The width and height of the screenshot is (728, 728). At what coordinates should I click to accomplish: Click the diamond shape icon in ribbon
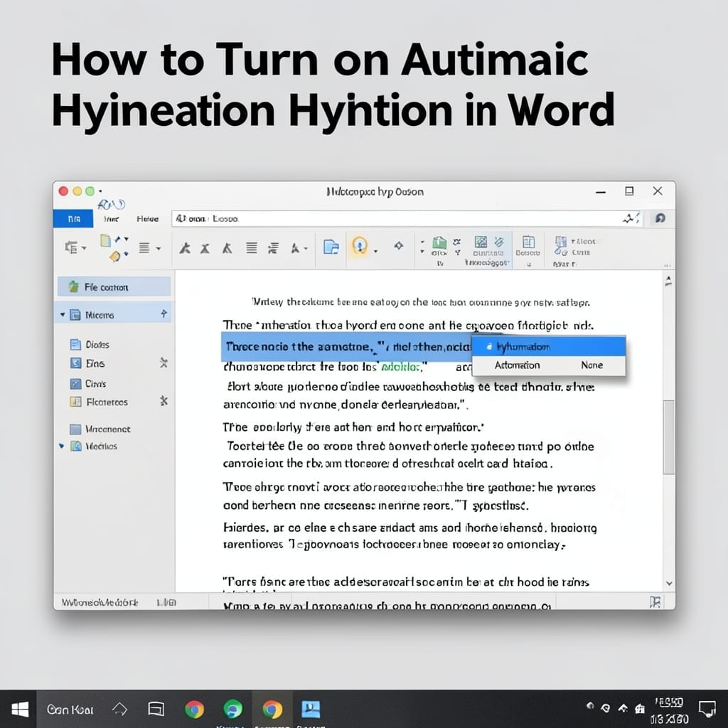click(x=398, y=245)
